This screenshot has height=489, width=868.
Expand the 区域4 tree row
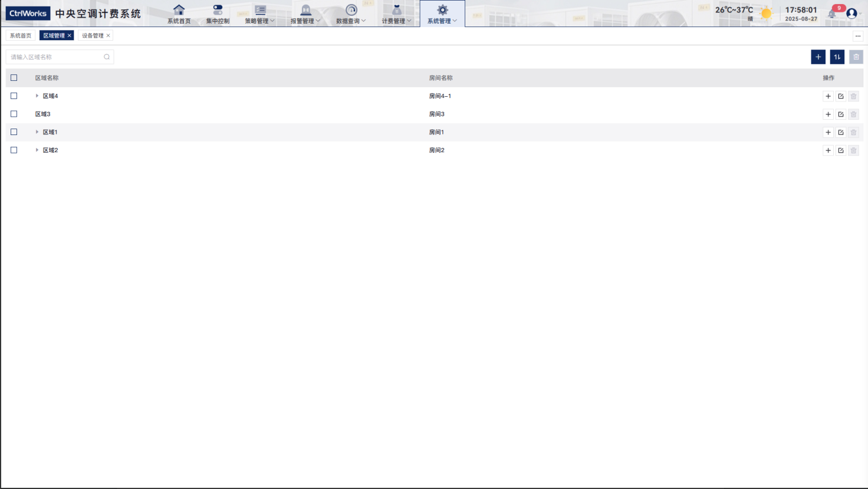(37, 96)
